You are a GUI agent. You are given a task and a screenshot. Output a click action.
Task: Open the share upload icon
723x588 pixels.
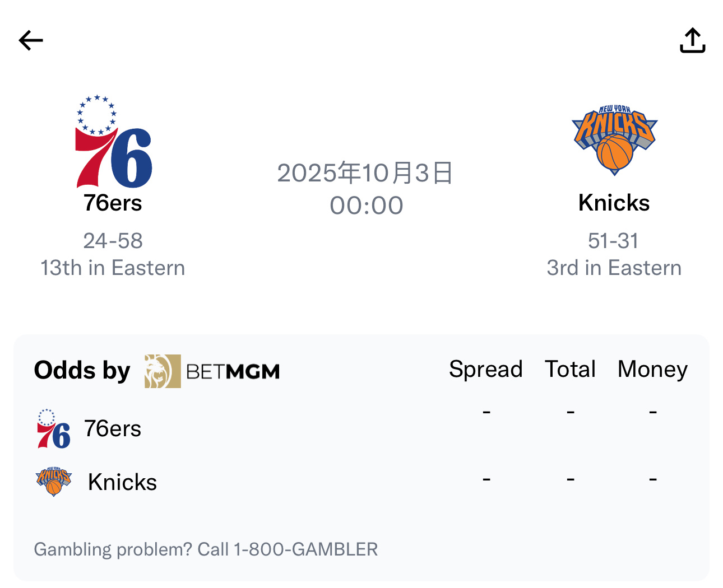692,40
